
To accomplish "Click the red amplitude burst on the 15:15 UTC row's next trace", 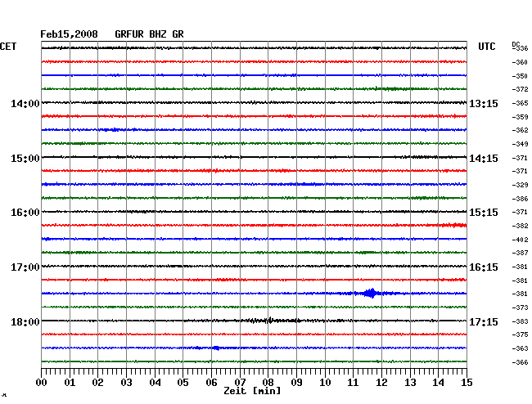I will click(x=454, y=225).
